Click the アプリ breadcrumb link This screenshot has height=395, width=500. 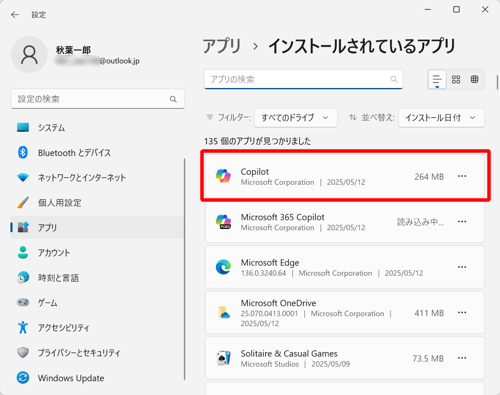[222, 46]
